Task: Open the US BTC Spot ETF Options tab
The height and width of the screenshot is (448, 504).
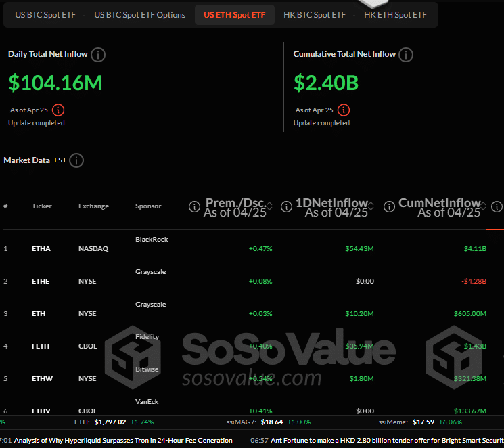Action: click(x=139, y=15)
